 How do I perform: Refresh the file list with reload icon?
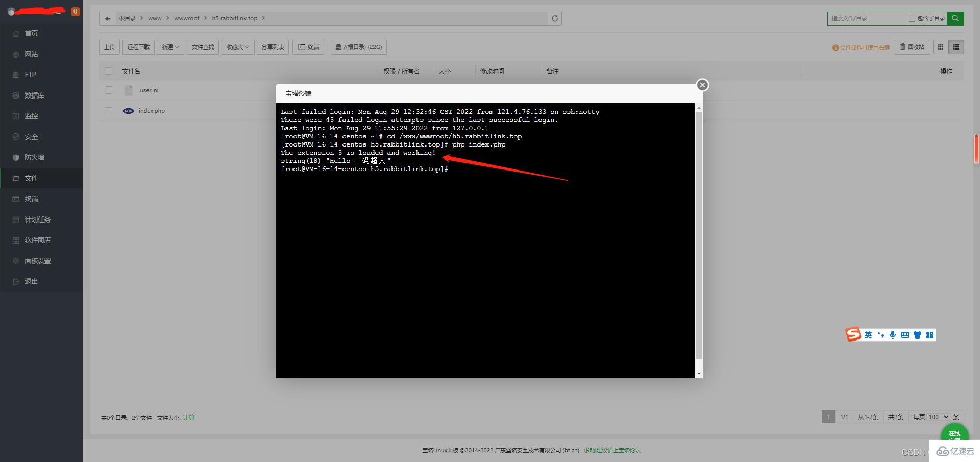(x=555, y=18)
